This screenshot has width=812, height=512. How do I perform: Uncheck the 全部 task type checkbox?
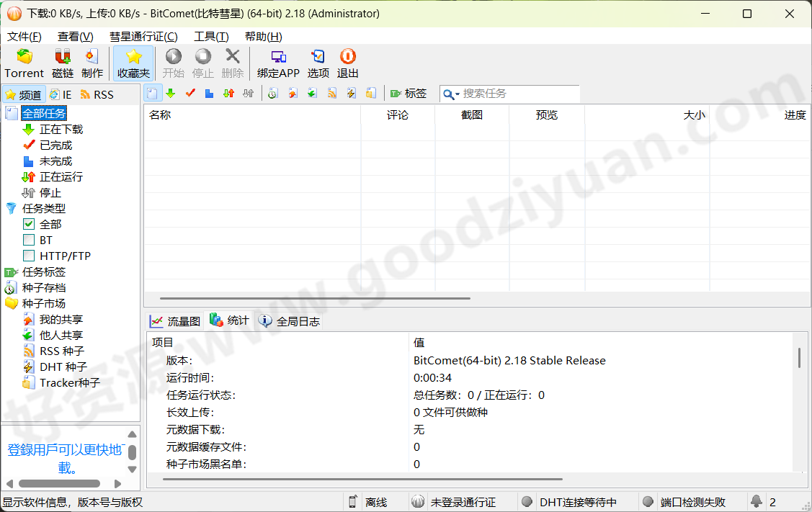pos(29,224)
